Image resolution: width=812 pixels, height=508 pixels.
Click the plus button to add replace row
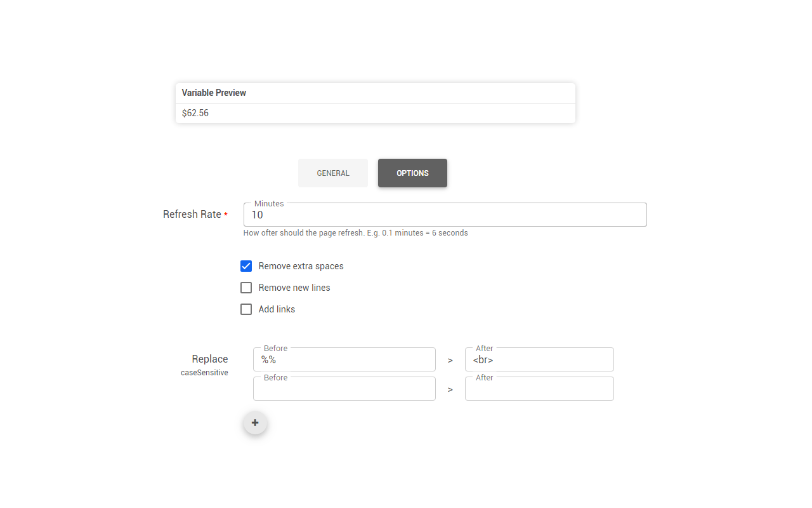click(255, 423)
